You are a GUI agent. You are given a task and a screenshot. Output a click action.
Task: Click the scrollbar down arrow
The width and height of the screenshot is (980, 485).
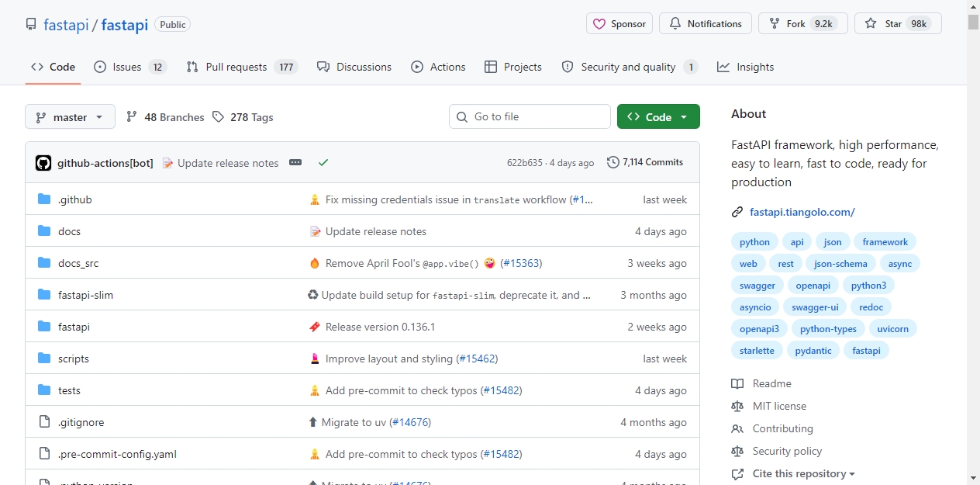pyautogui.click(x=973, y=478)
